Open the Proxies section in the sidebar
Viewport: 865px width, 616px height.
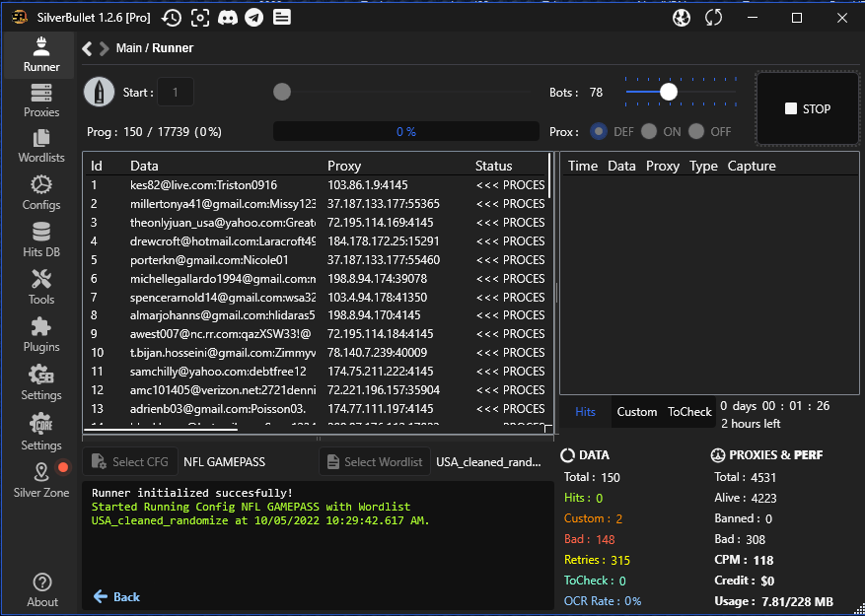tap(40, 101)
